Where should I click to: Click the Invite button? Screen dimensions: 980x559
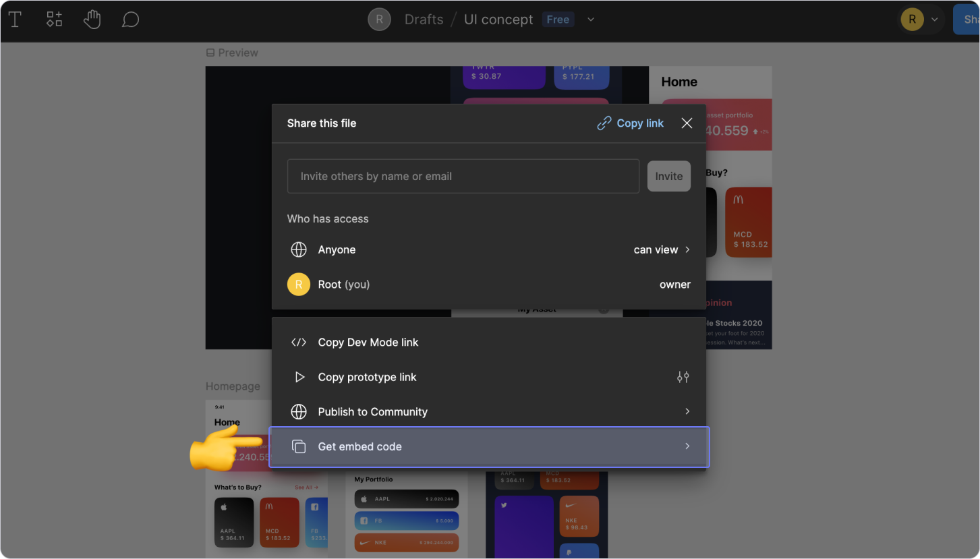668,176
